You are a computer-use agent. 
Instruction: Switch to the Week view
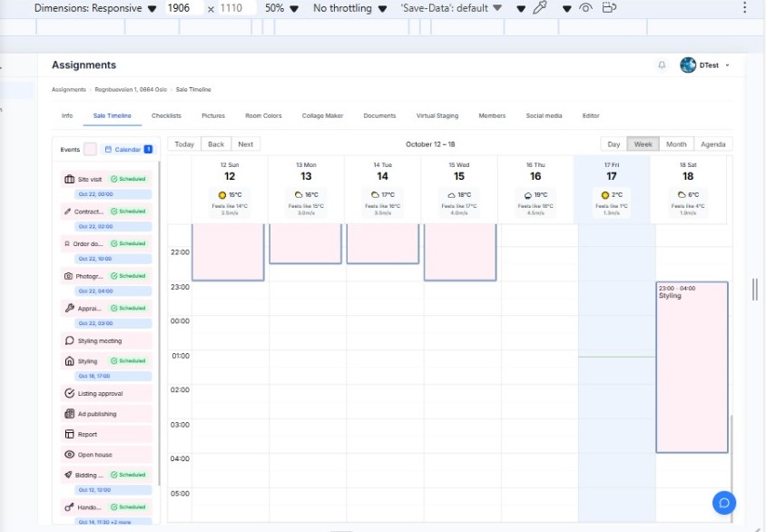pos(643,144)
